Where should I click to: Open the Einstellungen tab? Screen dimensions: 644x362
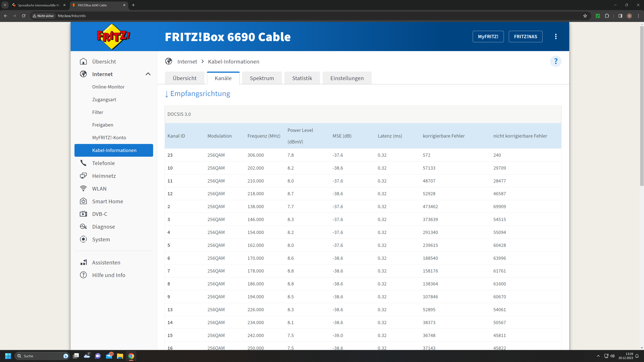click(347, 78)
